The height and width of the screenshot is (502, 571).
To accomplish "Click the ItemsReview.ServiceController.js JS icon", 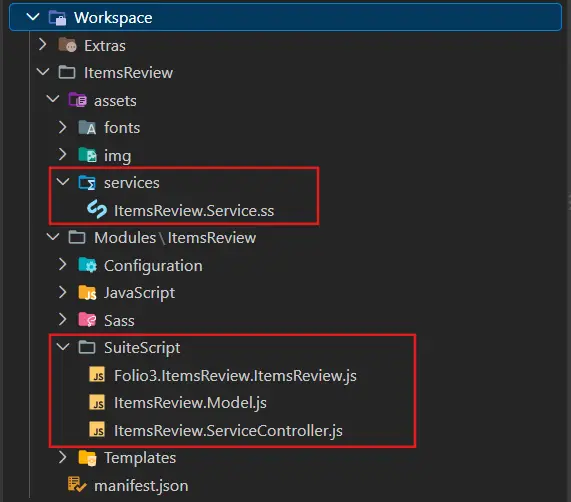I will [x=97, y=430].
